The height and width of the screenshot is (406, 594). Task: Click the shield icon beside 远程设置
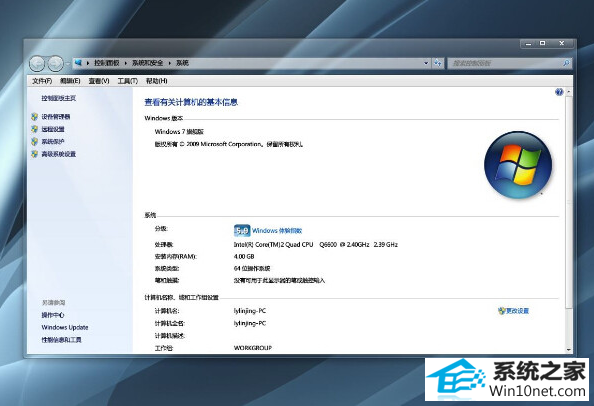click(34, 129)
